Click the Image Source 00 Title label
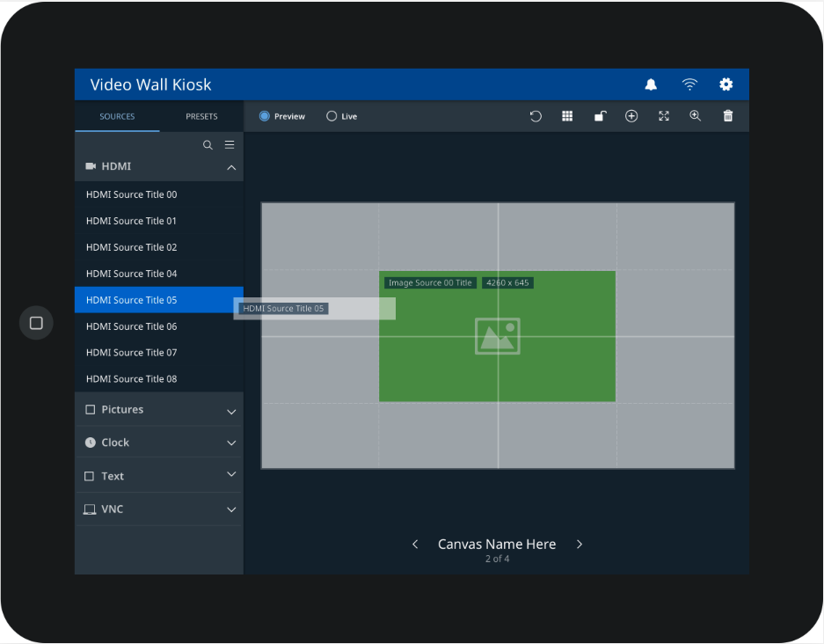This screenshot has width=824, height=644. coord(430,282)
